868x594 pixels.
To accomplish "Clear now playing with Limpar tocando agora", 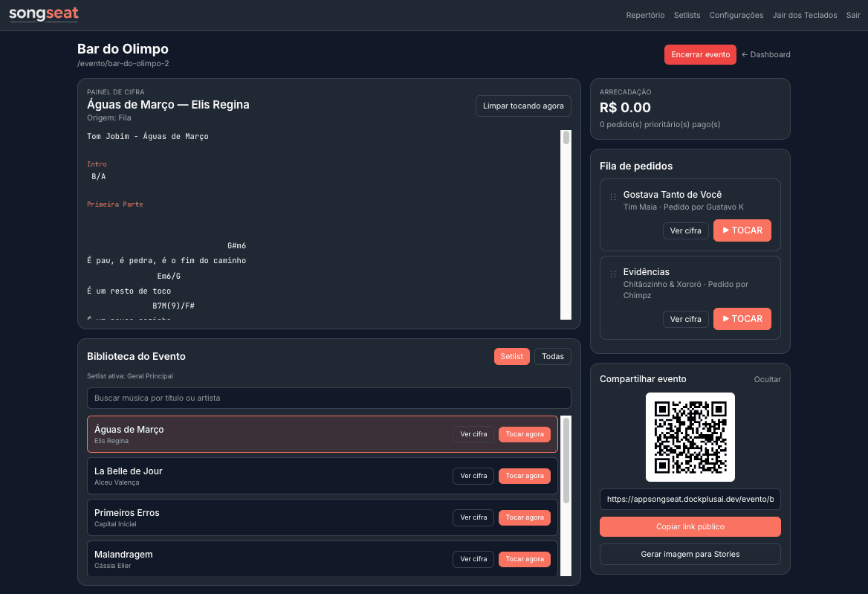I will 523,106.
